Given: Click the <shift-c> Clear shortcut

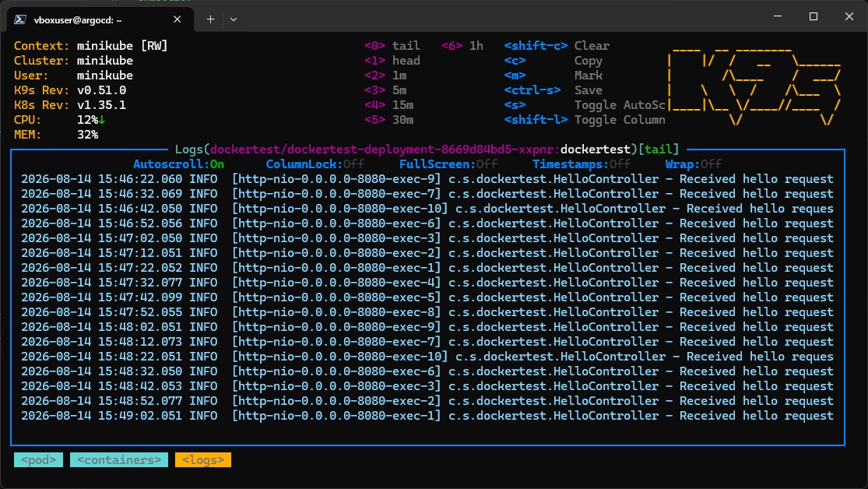Looking at the screenshot, I should [x=557, y=46].
